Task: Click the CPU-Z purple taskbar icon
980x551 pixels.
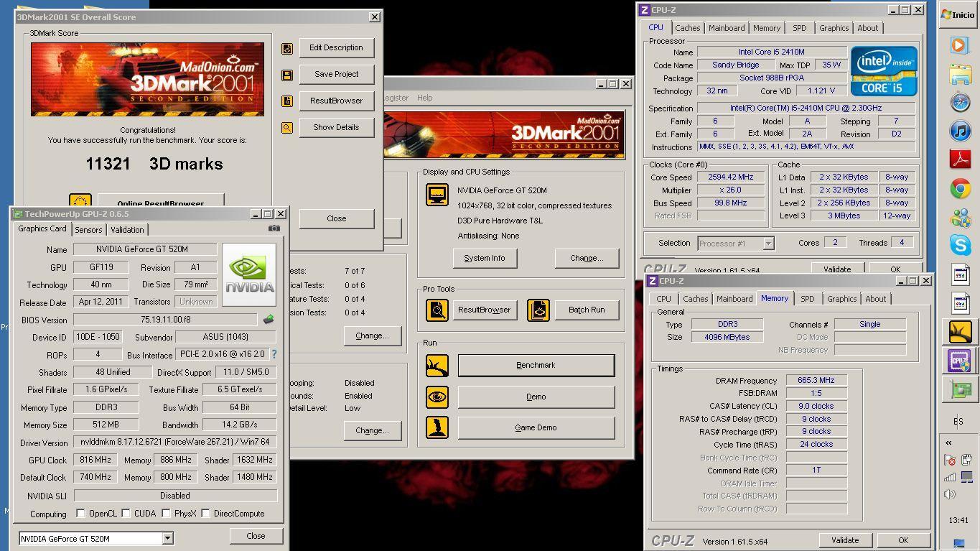Action: pyautogui.click(x=960, y=360)
